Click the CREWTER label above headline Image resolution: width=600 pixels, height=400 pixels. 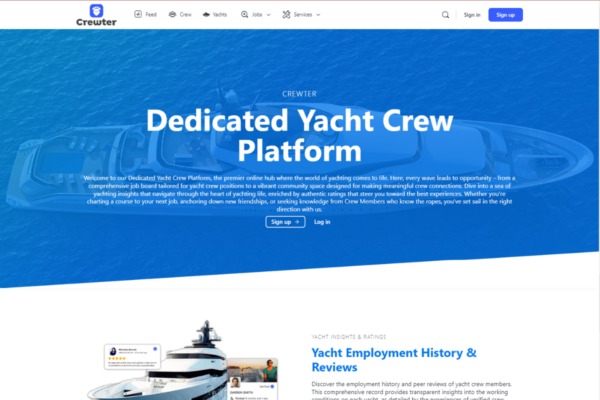point(299,94)
